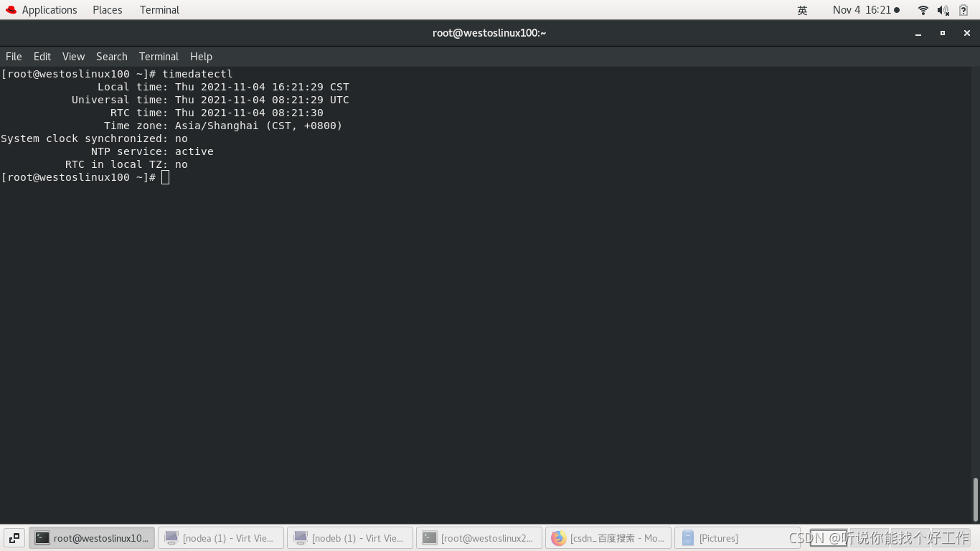Open the Edit menu
The width and height of the screenshot is (980, 551).
tap(42, 57)
